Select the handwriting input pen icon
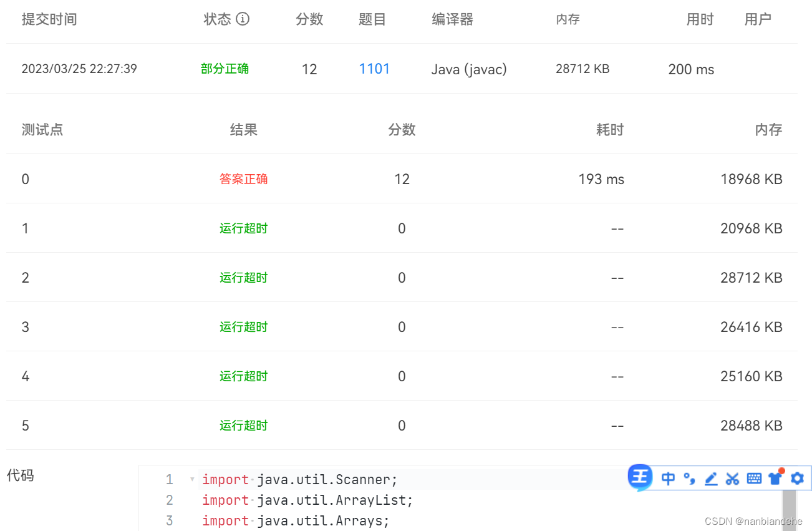This screenshot has height=531, width=812. [x=710, y=477]
